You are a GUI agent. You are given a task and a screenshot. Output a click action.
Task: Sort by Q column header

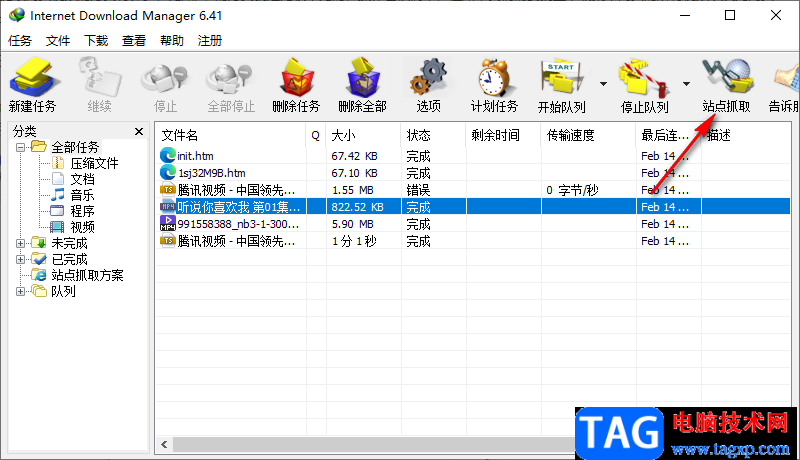click(x=316, y=135)
